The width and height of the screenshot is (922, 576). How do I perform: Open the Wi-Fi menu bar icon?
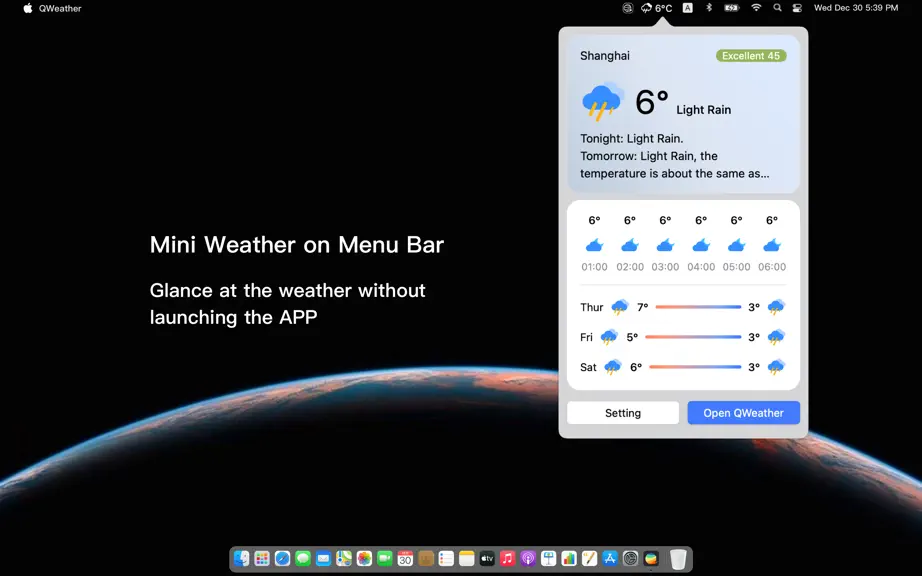pos(756,8)
